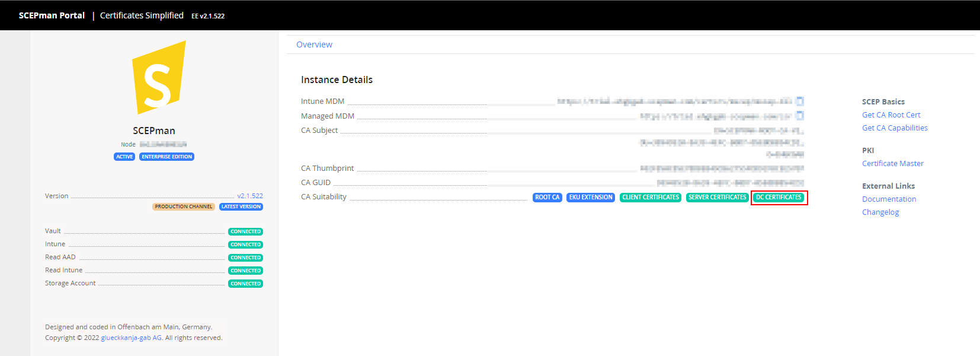980x356 pixels.
Task: Click the SCEPman name under logo
Action: [154, 131]
